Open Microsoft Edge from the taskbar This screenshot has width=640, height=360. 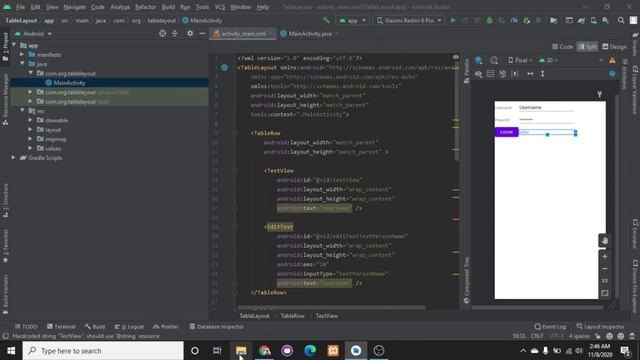(x=310, y=351)
